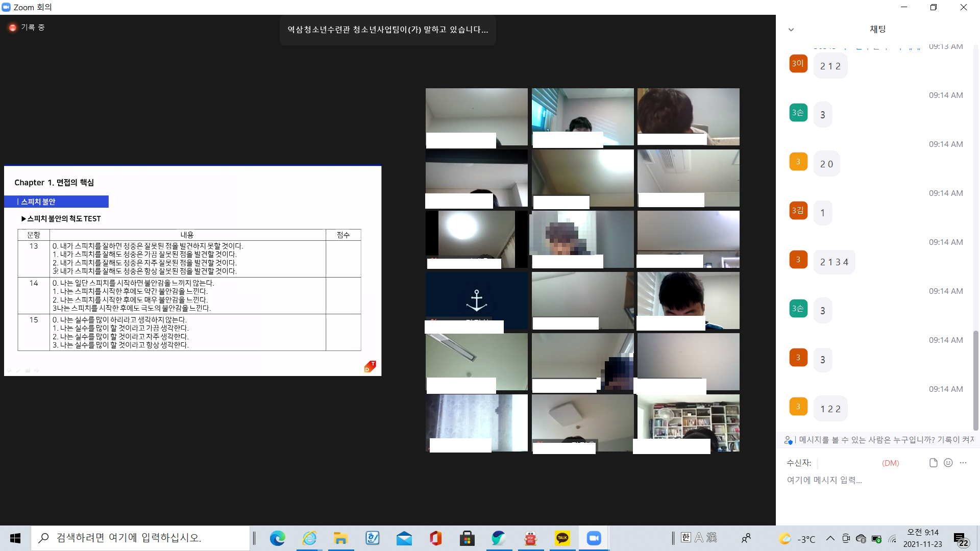Screen dimensions: 980x551
Task: Click question number 14 in the table
Action: [x=34, y=283]
